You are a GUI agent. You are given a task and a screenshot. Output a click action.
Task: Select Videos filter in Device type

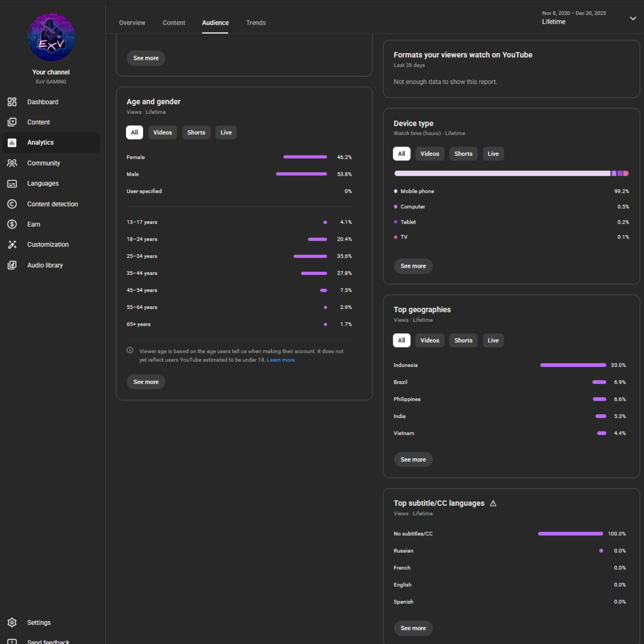(430, 154)
